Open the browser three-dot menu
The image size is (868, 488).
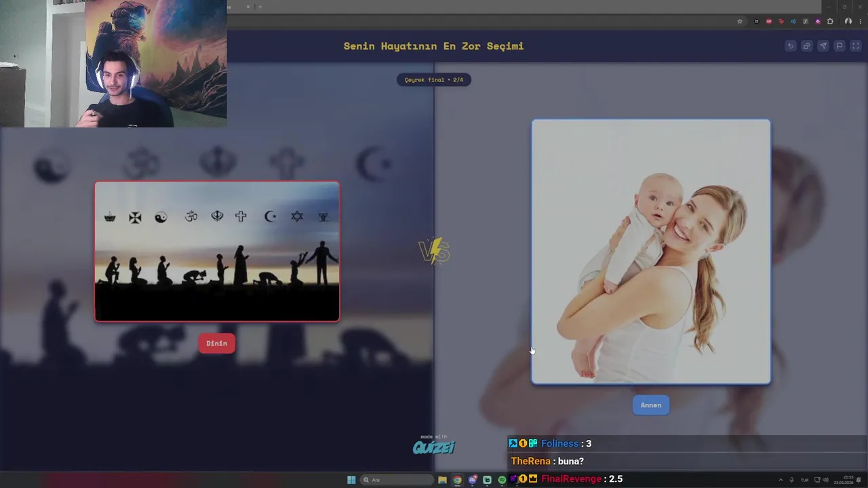coord(860,21)
